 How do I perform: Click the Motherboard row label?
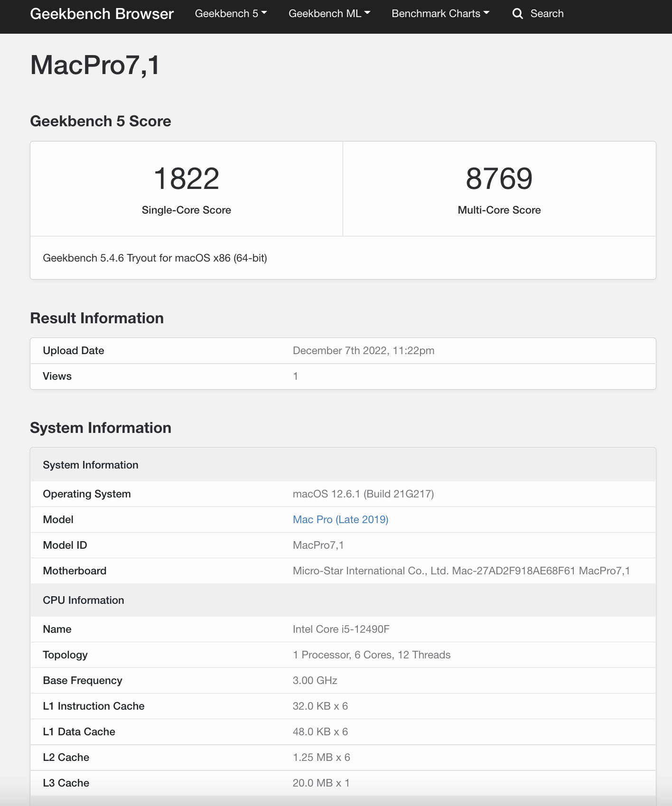(x=75, y=571)
